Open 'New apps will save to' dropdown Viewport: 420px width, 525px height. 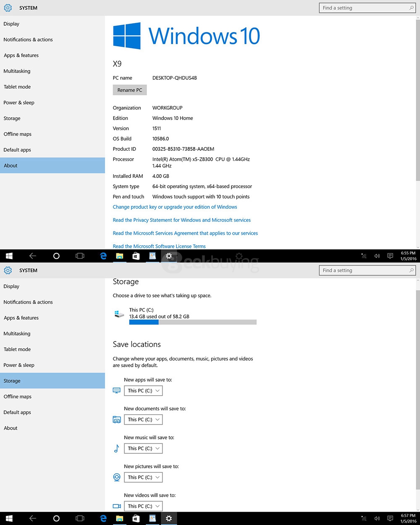[x=143, y=391]
